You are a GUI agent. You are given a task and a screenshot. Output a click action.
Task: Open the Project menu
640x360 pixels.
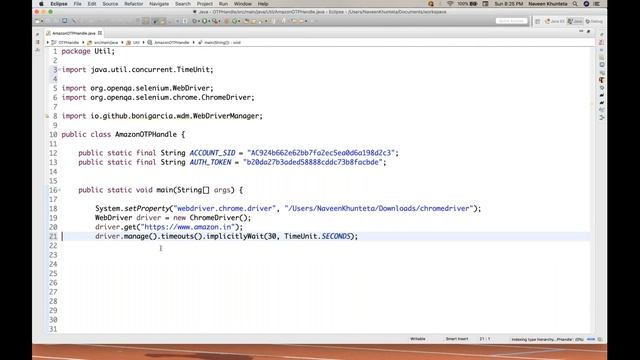[x=204, y=4]
